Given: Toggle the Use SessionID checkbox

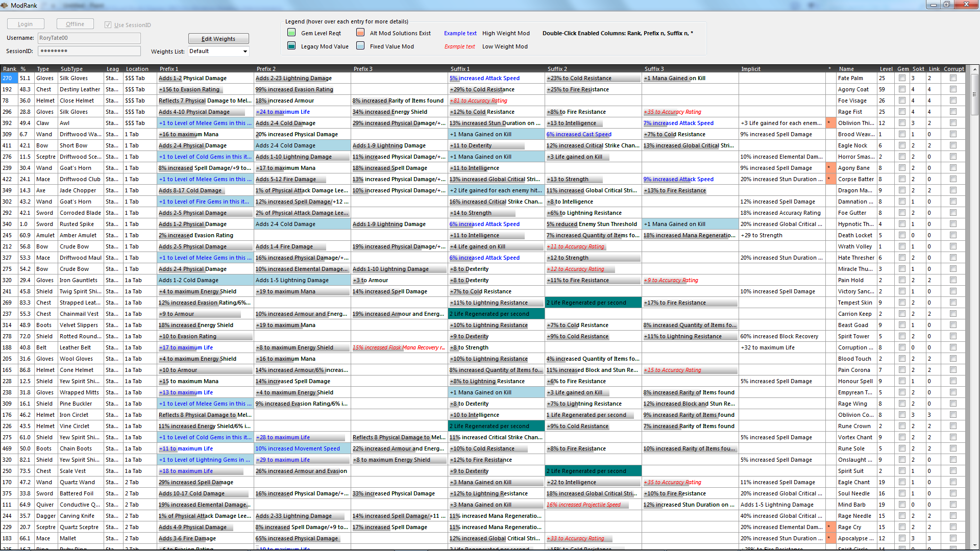Looking at the screenshot, I should pyautogui.click(x=108, y=25).
